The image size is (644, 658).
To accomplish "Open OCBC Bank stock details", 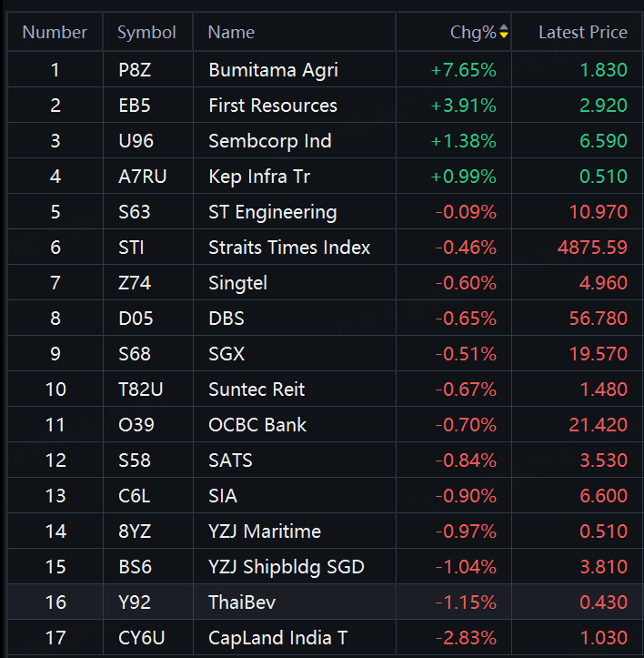I will (x=257, y=425).
